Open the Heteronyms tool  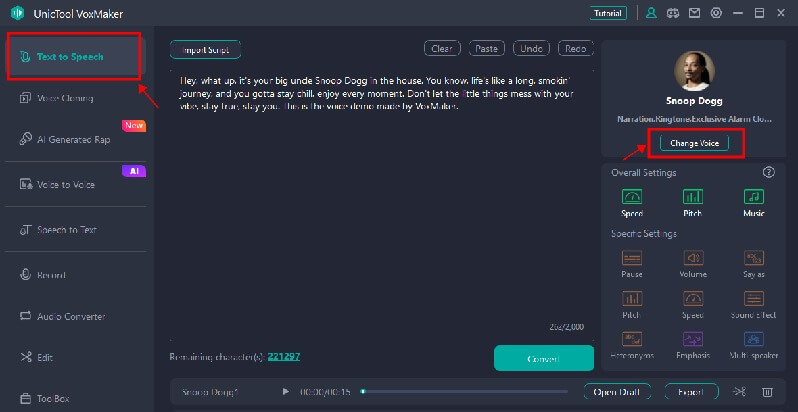pos(632,345)
